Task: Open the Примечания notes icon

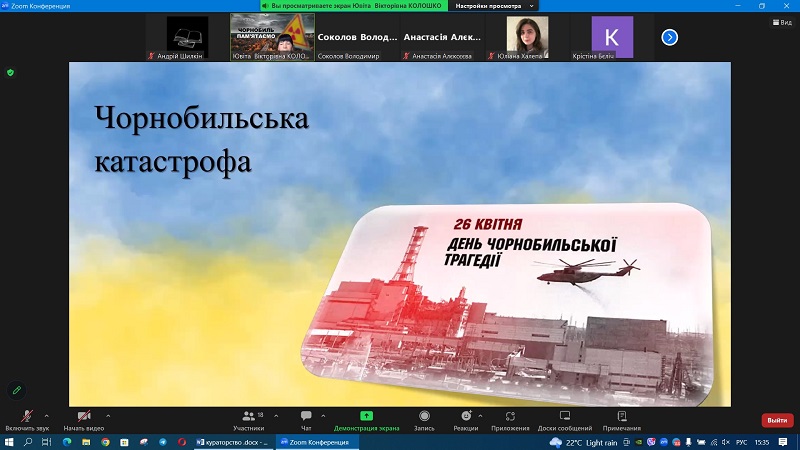Action: pos(621,416)
